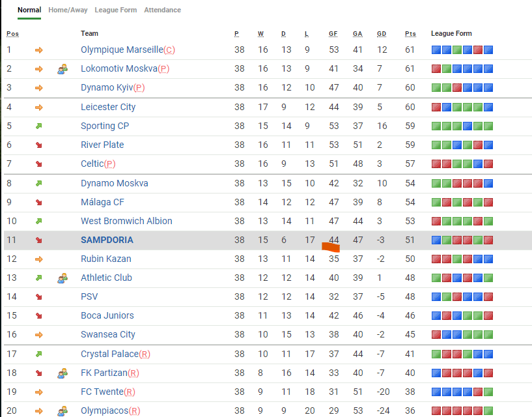This screenshot has height=417, width=532.
Task: Click the red down arrow beside PSV
Action: (x=38, y=297)
